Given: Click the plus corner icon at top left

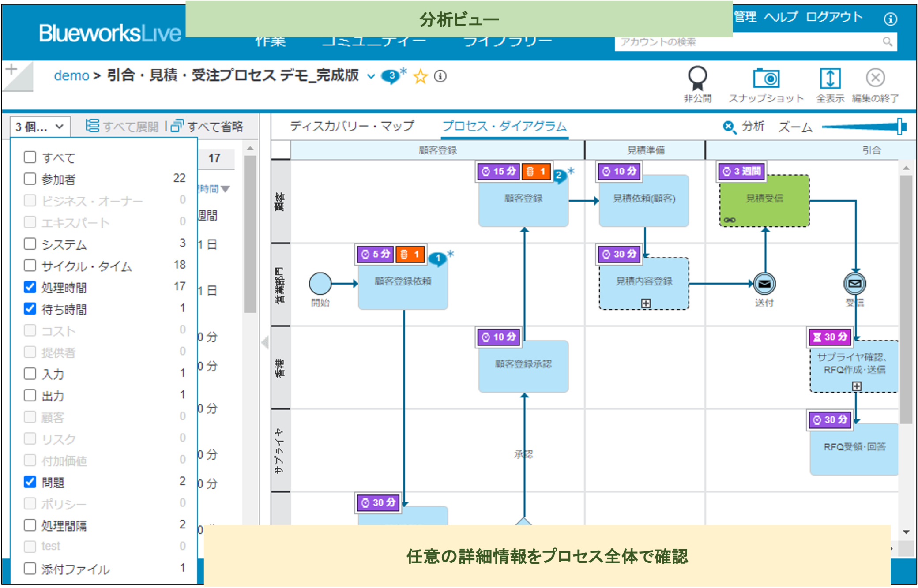Looking at the screenshot, I should (11, 69).
